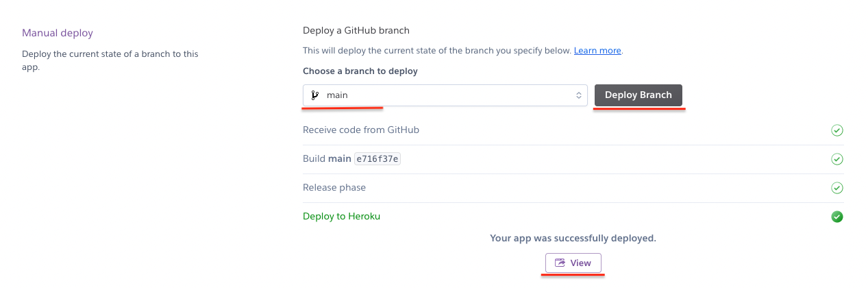This screenshot has height=288, width=868.
Task: Click the Release phase checkmark icon
Action: (836, 188)
